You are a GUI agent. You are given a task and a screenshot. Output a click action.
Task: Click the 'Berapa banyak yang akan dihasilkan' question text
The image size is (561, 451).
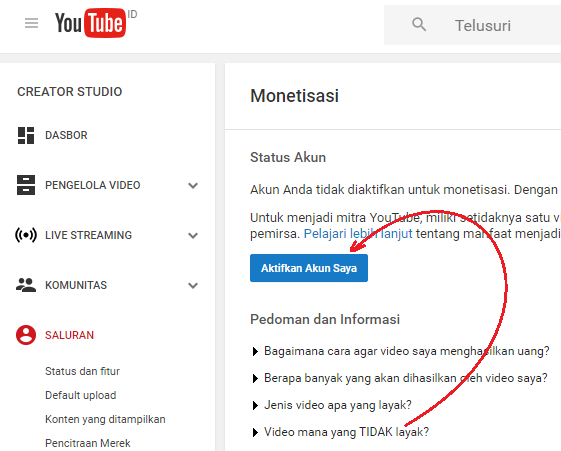pos(406,378)
